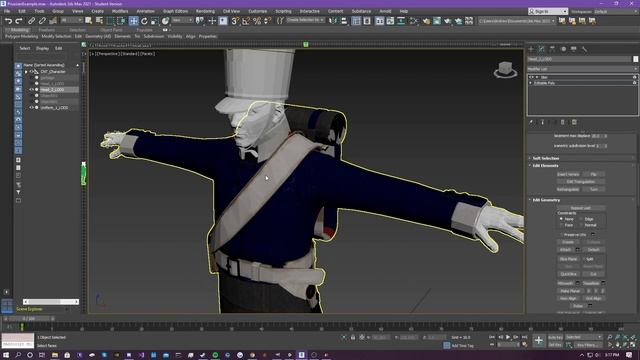The width and height of the screenshot is (640, 360).
Task: Click the Edit Triangulation button
Action: (x=581, y=182)
